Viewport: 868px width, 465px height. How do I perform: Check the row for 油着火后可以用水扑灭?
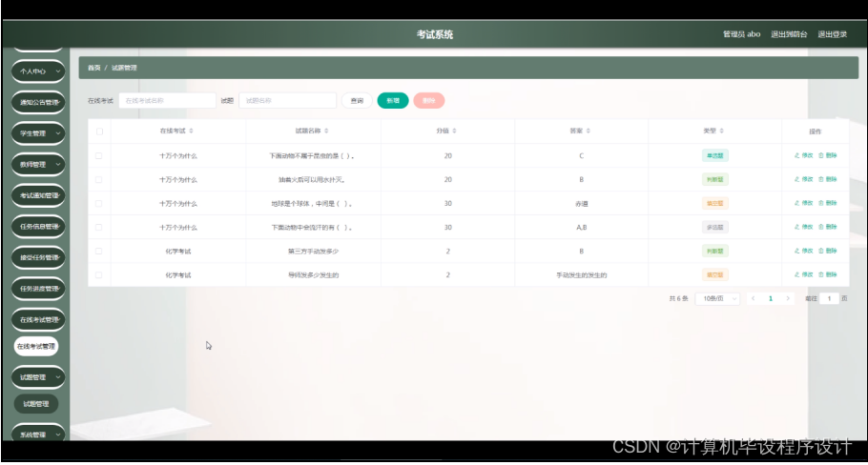pyautogui.click(x=98, y=180)
